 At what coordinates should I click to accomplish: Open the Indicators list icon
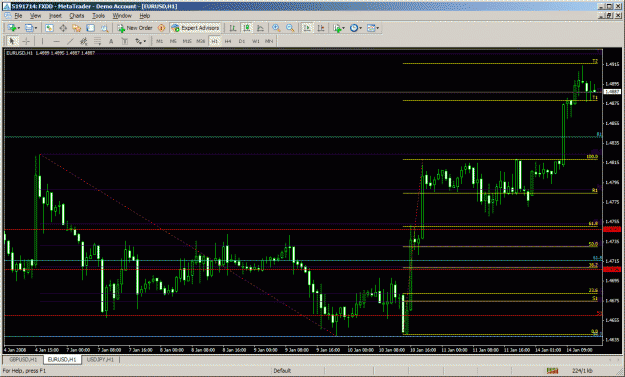[x=337, y=28]
